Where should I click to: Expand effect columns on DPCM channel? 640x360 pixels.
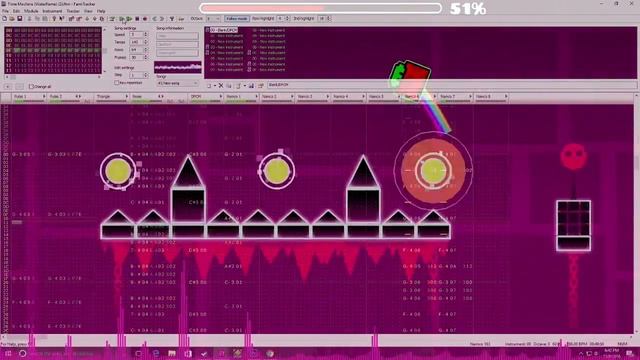221,97
